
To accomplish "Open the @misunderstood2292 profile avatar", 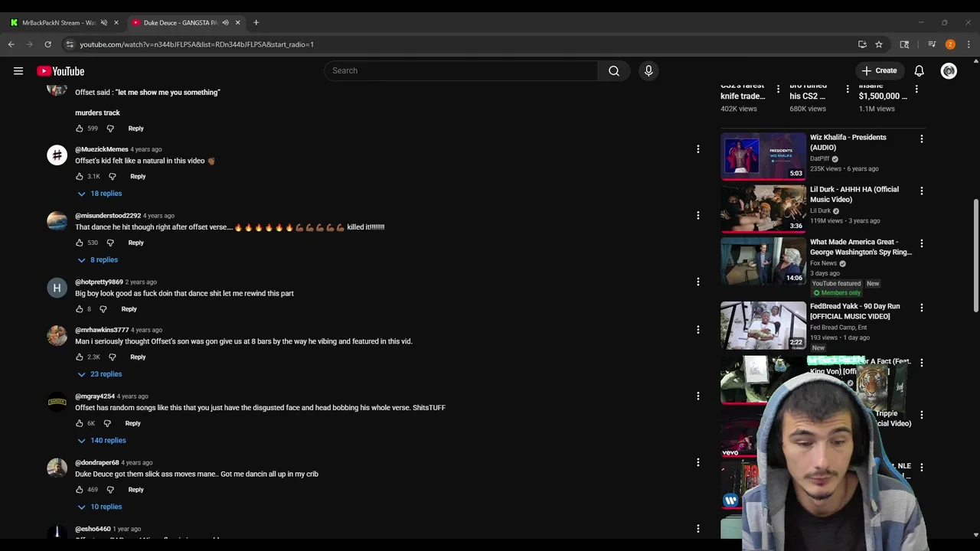I will coord(57,221).
